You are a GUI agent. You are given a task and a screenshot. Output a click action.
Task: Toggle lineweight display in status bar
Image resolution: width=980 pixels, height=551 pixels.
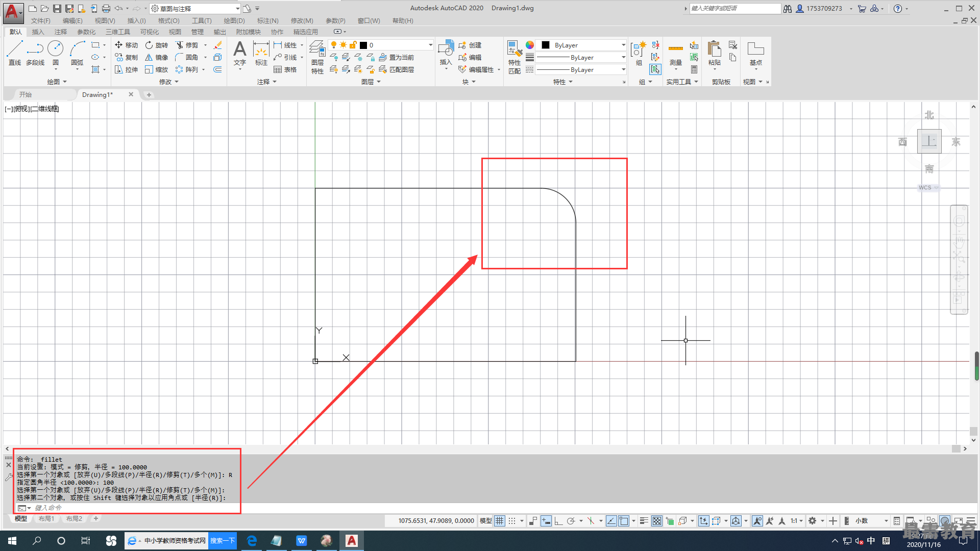coord(644,521)
